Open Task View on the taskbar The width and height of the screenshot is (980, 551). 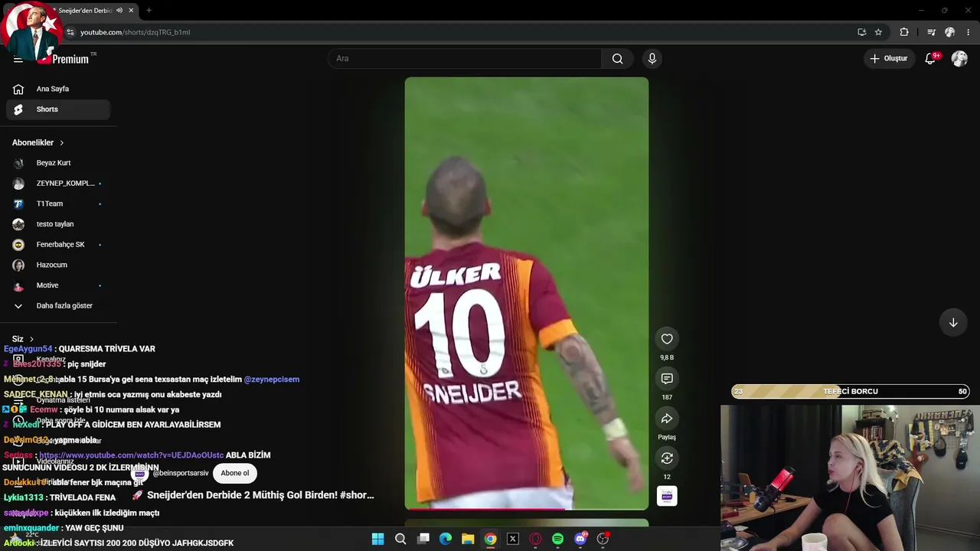(423, 539)
